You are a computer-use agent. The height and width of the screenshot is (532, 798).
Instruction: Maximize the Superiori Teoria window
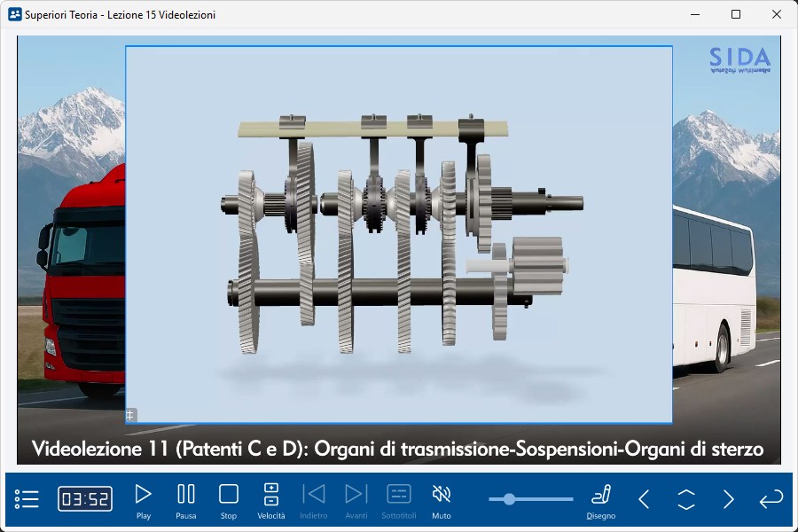736,14
